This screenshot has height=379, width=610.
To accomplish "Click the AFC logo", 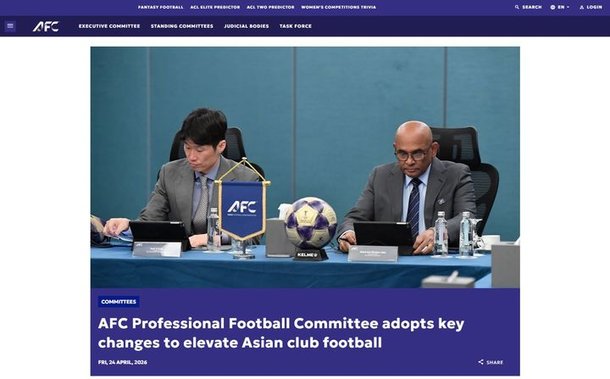I will point(46,26).
